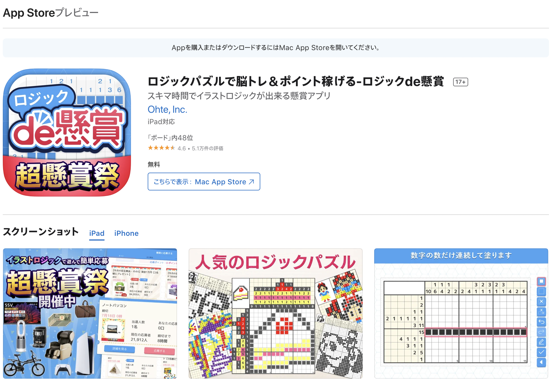
Task: Click the checkmark icon in puzzle toolbar
Action: [541, 352]
